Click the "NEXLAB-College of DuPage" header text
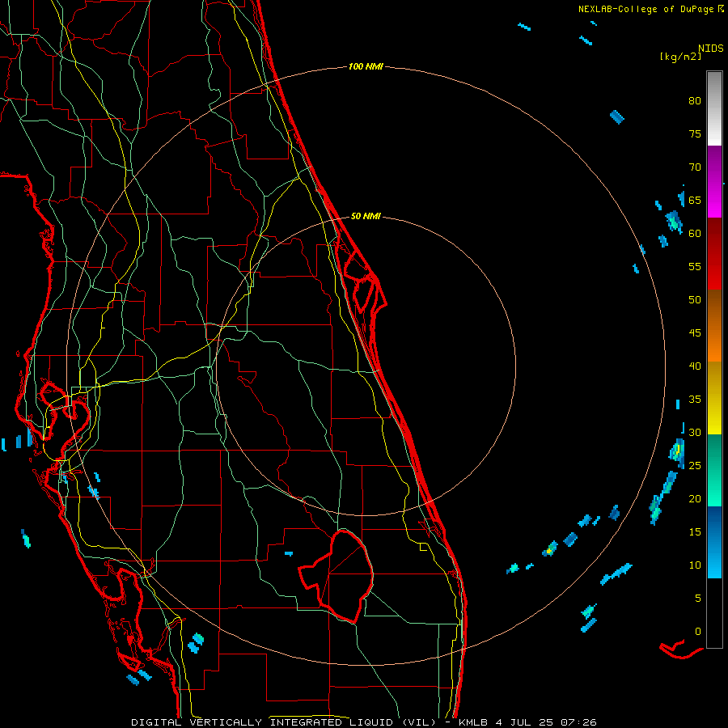 pos(645,9)
